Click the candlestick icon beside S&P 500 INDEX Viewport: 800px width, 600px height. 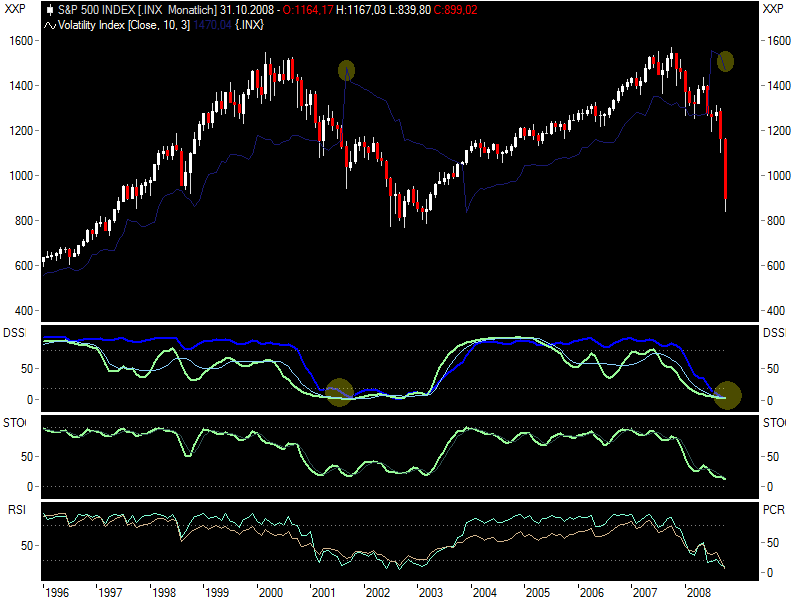tap(50, 10)
